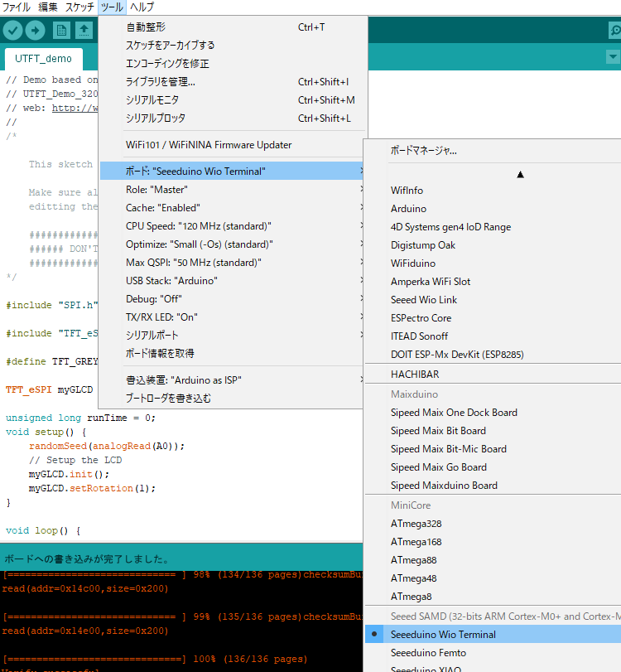Select Seeed Wio Link board
This screenshot has width=621, height=672.
pyautogui.click(x=493, y=300)
